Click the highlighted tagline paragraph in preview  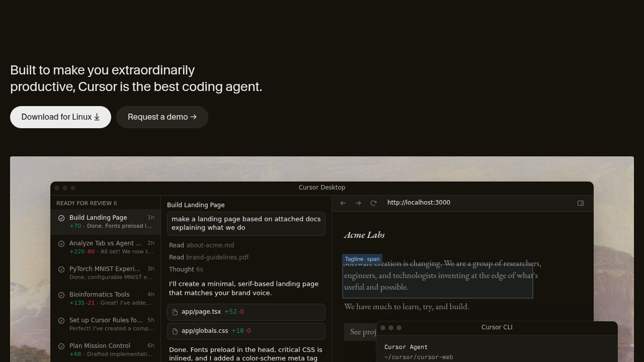tap(437, 281)
